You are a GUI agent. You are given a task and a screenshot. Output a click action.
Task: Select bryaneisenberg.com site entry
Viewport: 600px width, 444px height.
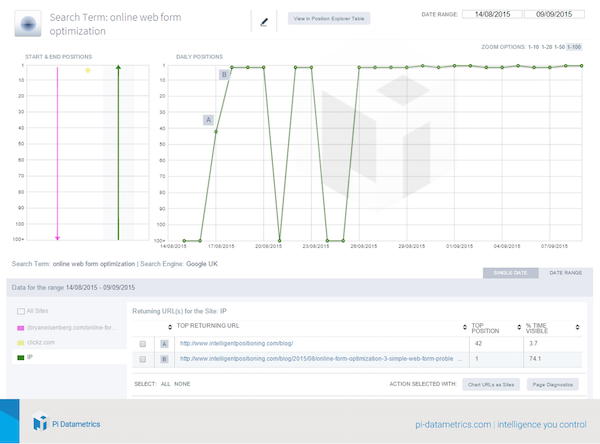click(72, 328)
